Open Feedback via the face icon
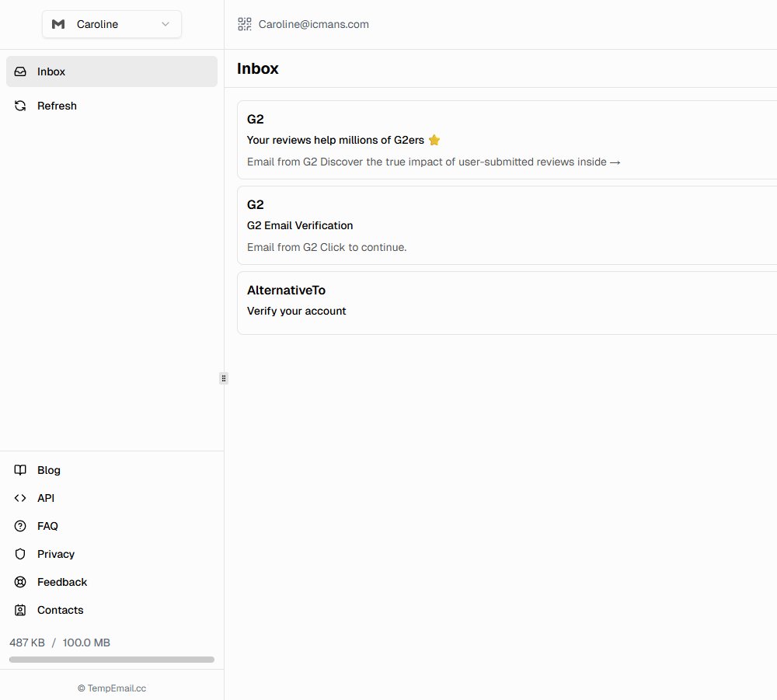The width and height of the screenshot is (777, 700). (x=20, y=582)
